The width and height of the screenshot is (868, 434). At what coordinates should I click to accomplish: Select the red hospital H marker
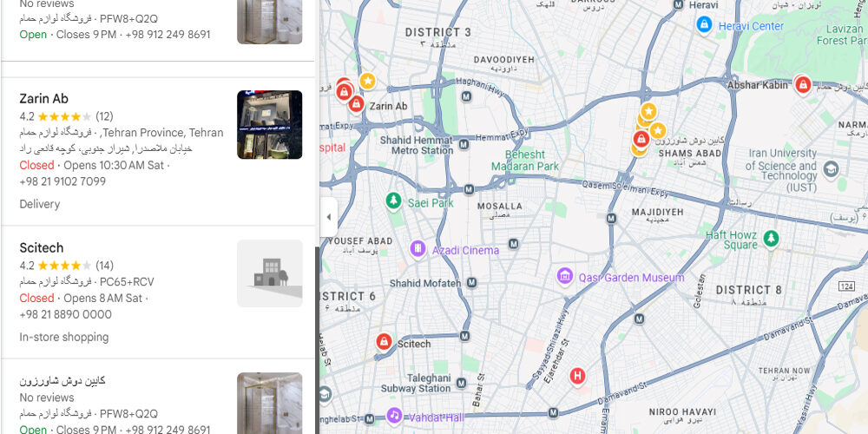[x=577, y=377]
